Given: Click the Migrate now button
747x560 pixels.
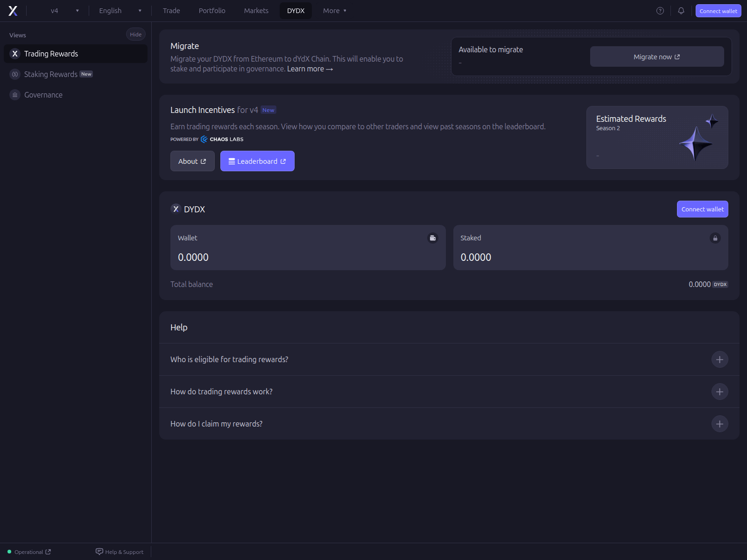Looking at the screenshot, I should [656, 56].
